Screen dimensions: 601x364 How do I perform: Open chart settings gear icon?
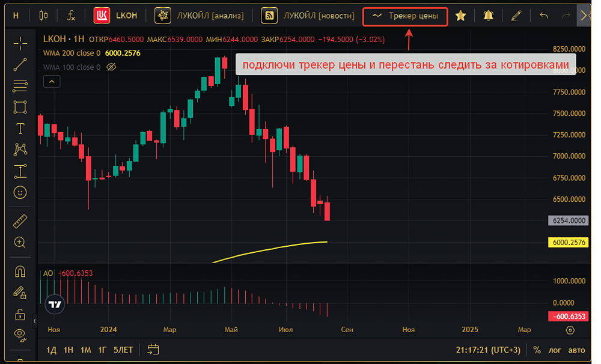click(570, 330)
